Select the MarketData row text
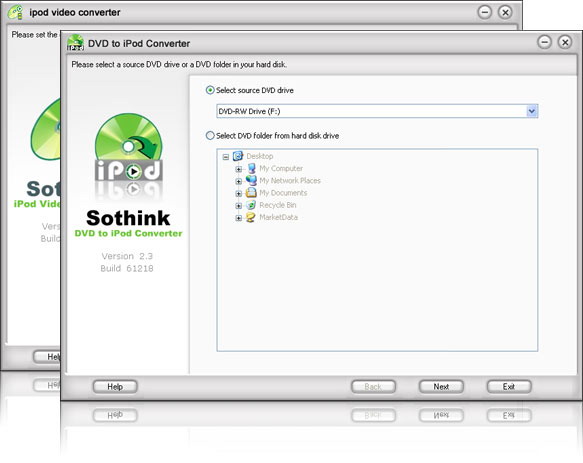Screen dimensions: 583x463 point(278,218)
